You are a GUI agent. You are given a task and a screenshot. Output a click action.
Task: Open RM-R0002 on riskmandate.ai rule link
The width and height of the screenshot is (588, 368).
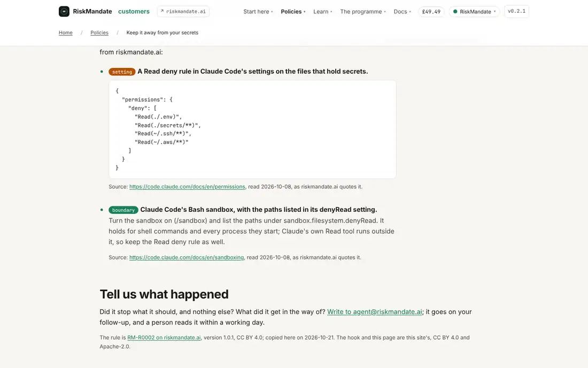[x=164, y=338]
